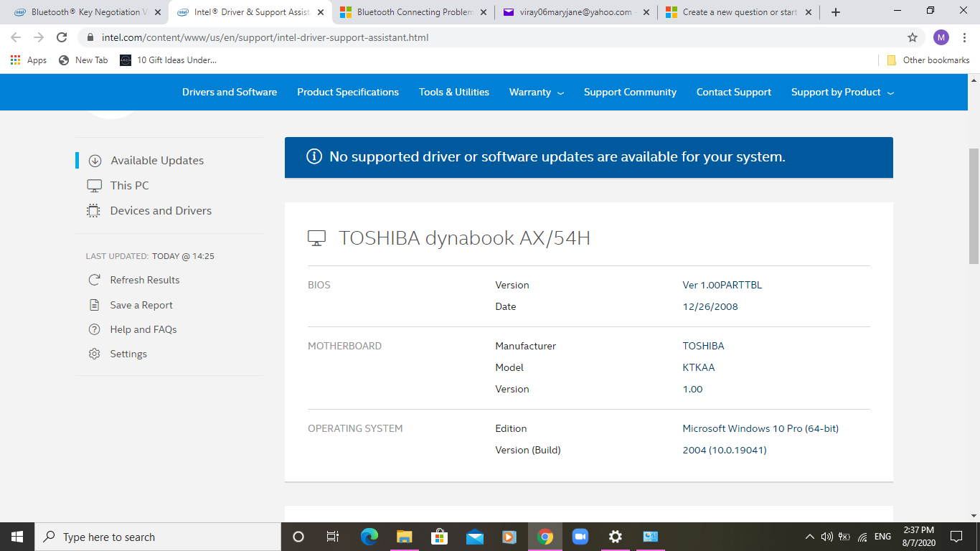Screen dimensions: 980x551
Task: Click the Save a Report document icon
Action: [x=94, y=305]
